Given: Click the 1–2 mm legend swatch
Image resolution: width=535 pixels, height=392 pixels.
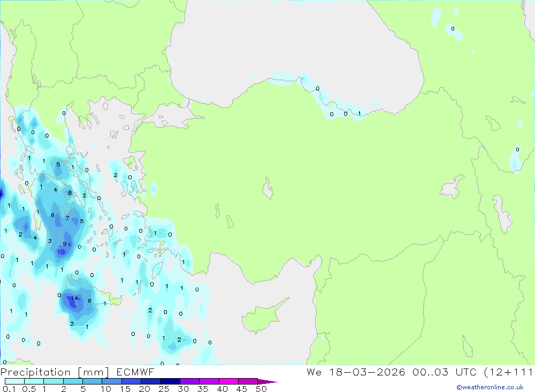Looking at the screenshot, I should pos(53,381).
